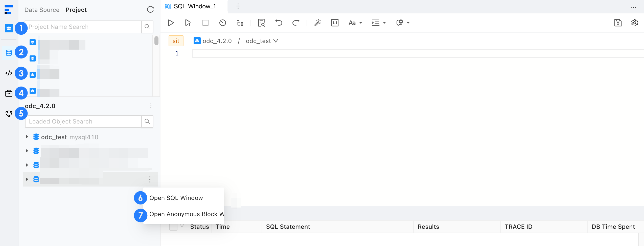Image resolution: width=644 pixels, height=246 pixels.
Task: Open the execution plan tree icon
Action: point(240,23)
